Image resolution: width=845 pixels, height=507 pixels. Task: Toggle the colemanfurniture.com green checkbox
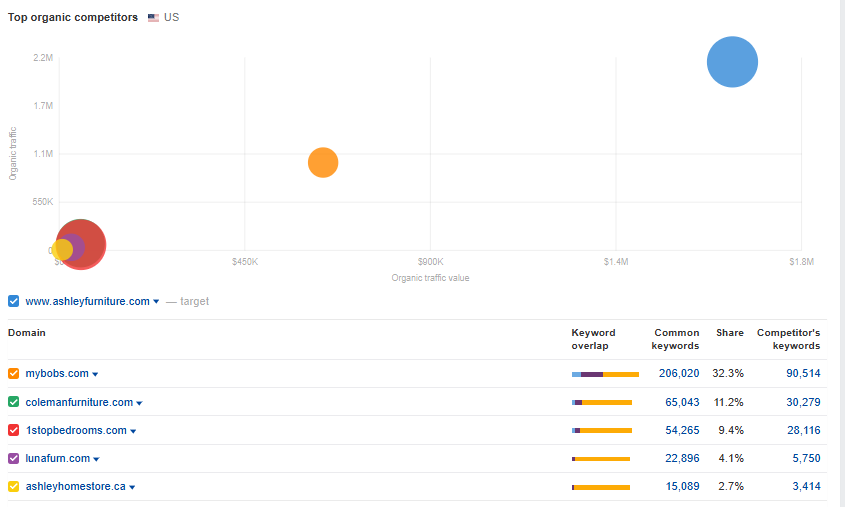click(x=13, y=402)
